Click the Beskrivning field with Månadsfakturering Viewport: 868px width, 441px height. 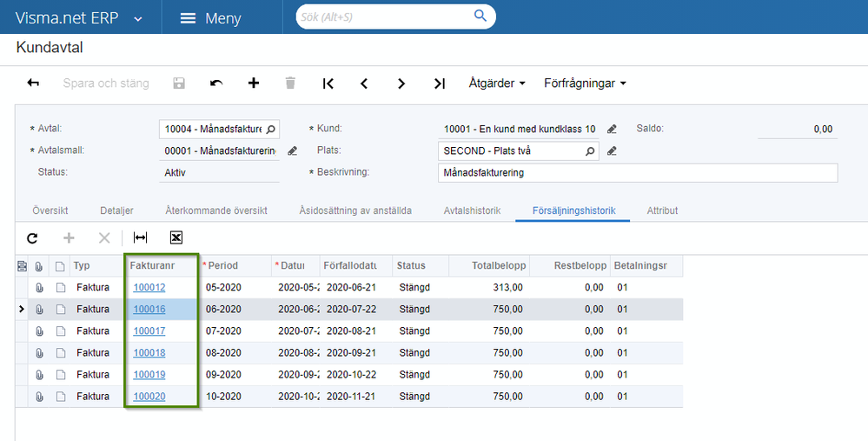pyautogui.click(x=638, y=173)
